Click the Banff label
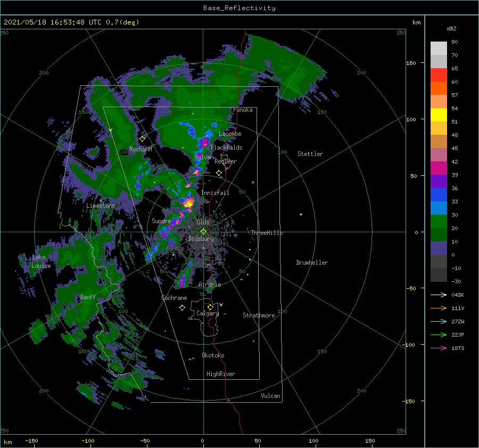Image resolution: width=479 pixels, height=448 pixels. pos(88,297)
